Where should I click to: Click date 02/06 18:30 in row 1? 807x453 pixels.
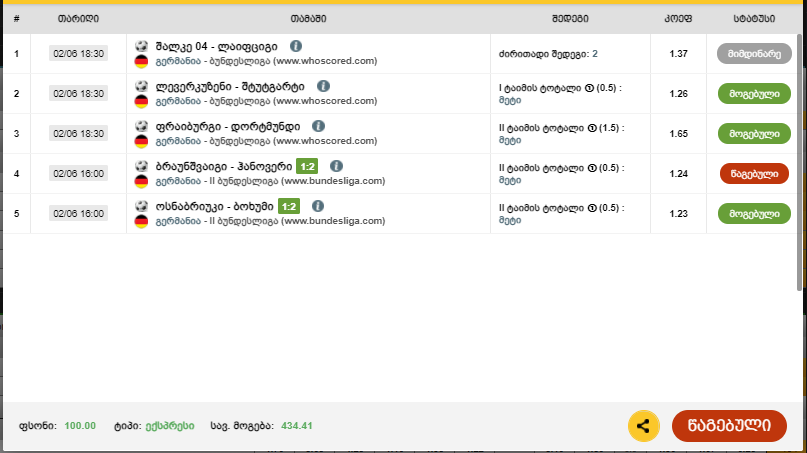(x=78, y=54)
